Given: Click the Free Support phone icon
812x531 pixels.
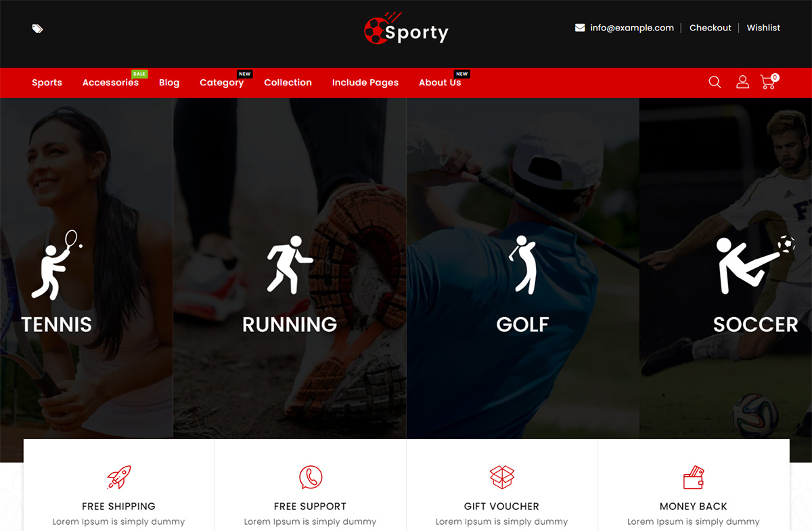Looking at the screenshot, I should (x=311, y=477).
